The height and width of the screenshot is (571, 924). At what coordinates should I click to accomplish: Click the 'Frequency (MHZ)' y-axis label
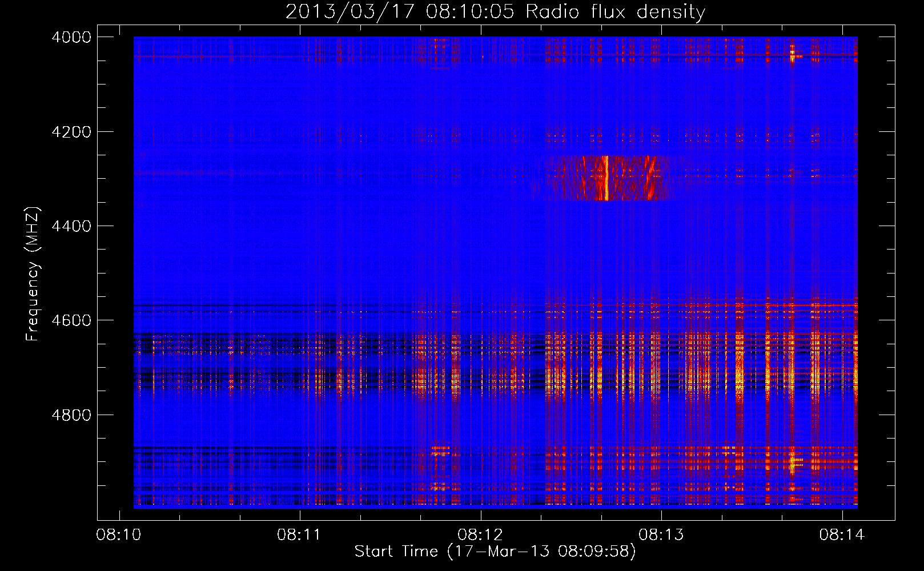[33, 274]
